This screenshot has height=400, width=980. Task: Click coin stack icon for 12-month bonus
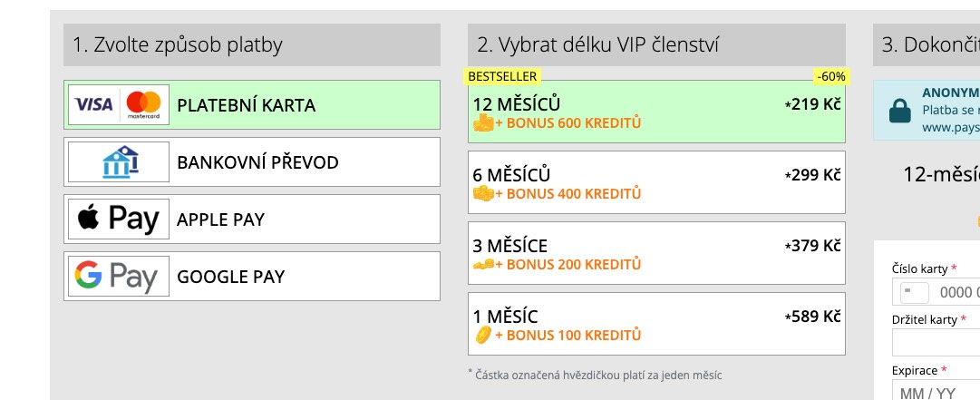tap(483, 122)
